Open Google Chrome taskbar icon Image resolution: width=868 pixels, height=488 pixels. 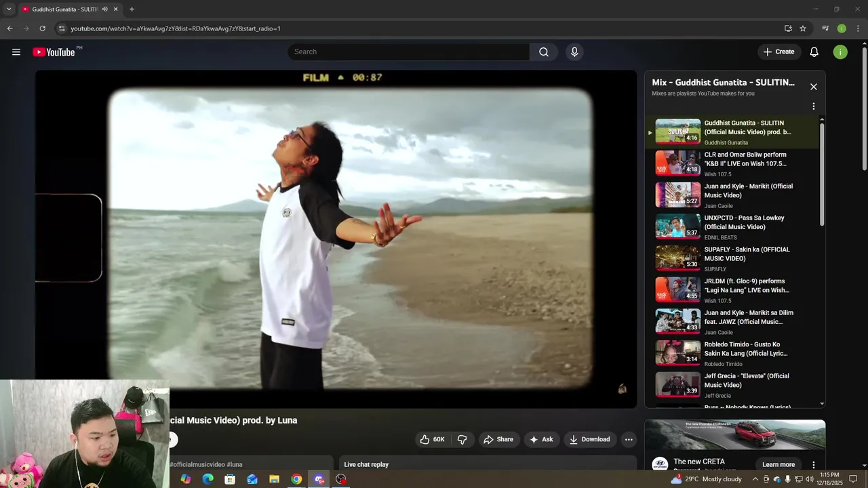tap(296, 479)
